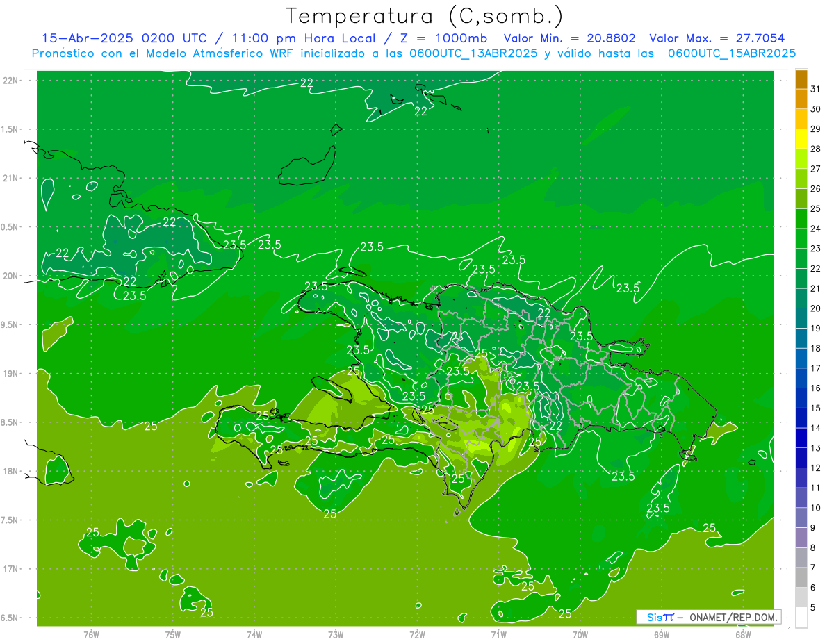Click the longitude axis label '75W'
This screenshot has height=644, width=834.
[x=172, y=635]
